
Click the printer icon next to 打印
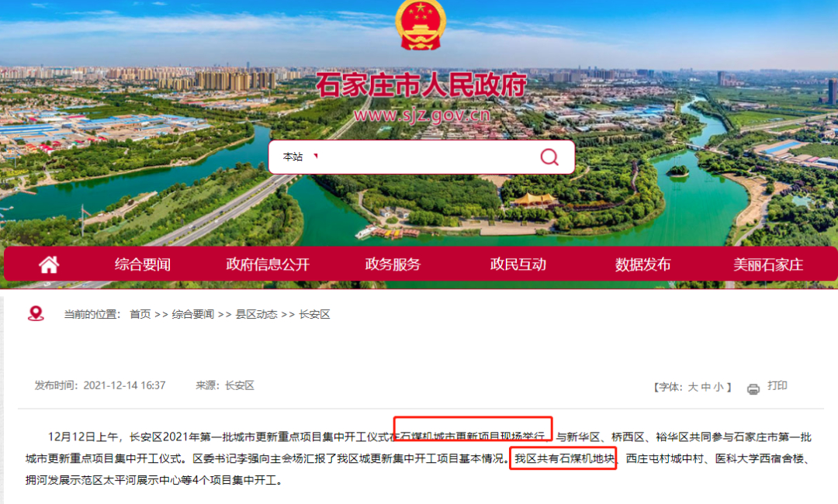753,388
